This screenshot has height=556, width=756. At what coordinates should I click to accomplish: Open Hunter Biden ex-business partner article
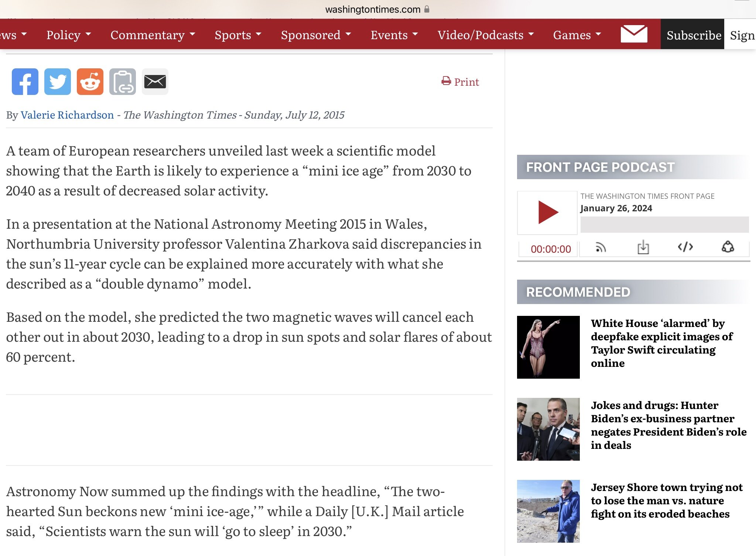[x=668, y=425]
